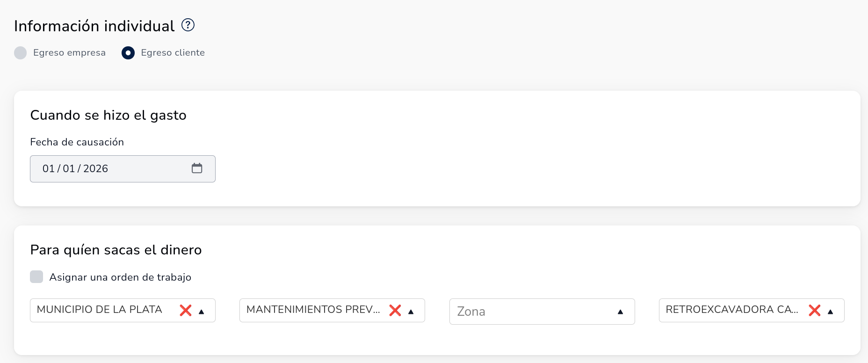Open the calendar picker icon

click(x=197, y=168)
